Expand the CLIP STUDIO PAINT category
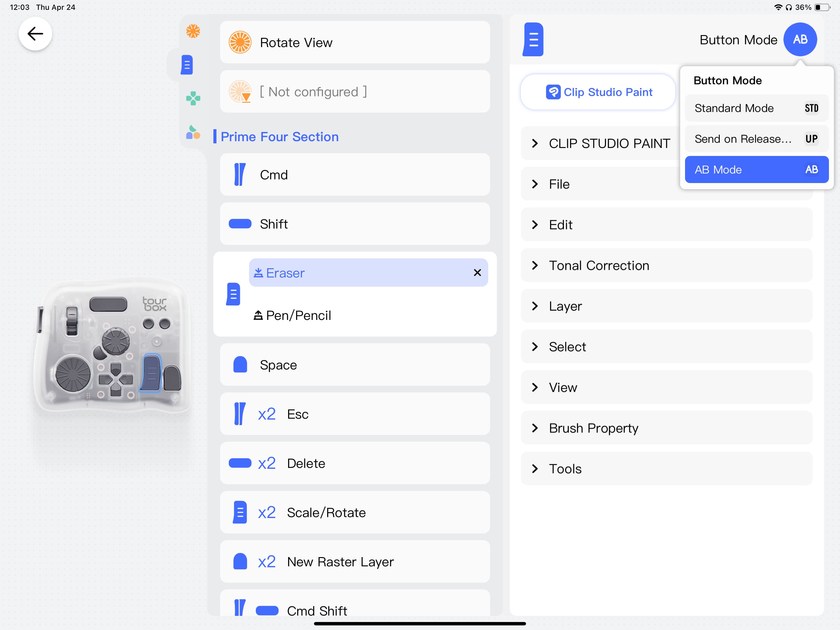Image resolution: width=840 pixels, height=630 pixels. click(600, 143)
